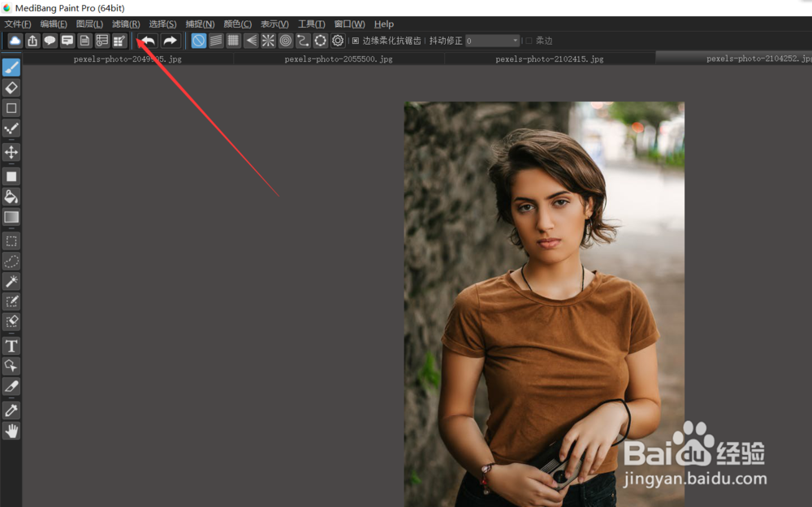Screen dimensions: 812x507
Task: Open the 选择(S) menu
Action: click(x=162, y=24)
